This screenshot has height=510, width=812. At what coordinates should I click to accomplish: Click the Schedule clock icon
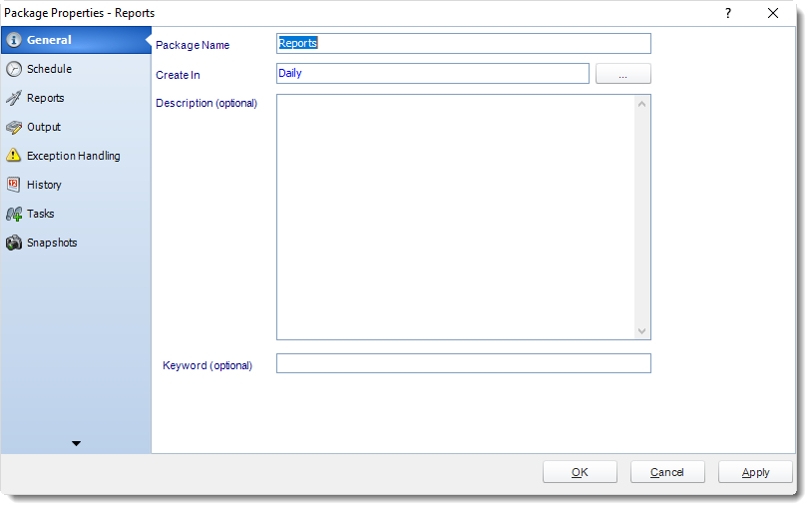coord(14,69)
